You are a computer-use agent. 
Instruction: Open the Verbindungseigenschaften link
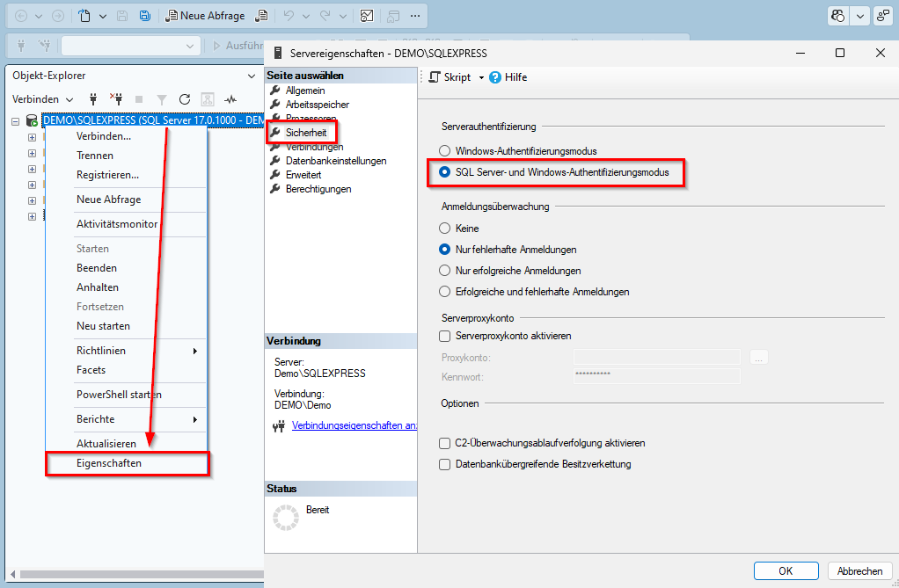354,425
